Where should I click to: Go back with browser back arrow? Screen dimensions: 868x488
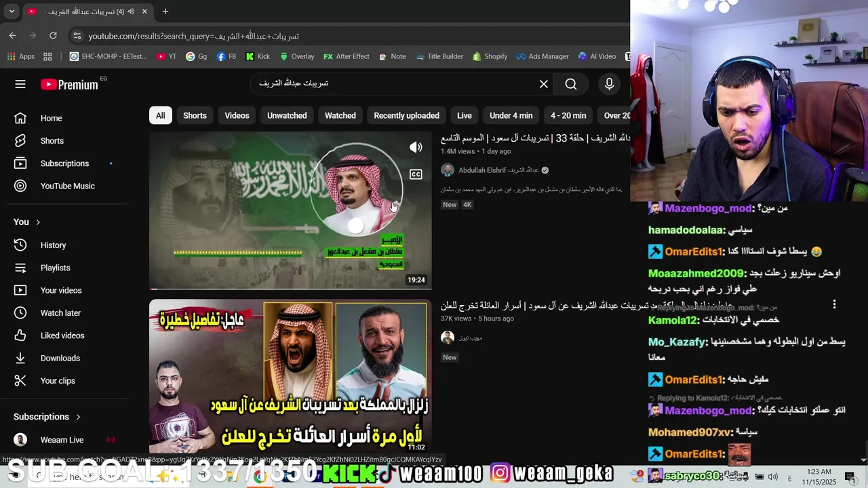click(x=13, y=35)
